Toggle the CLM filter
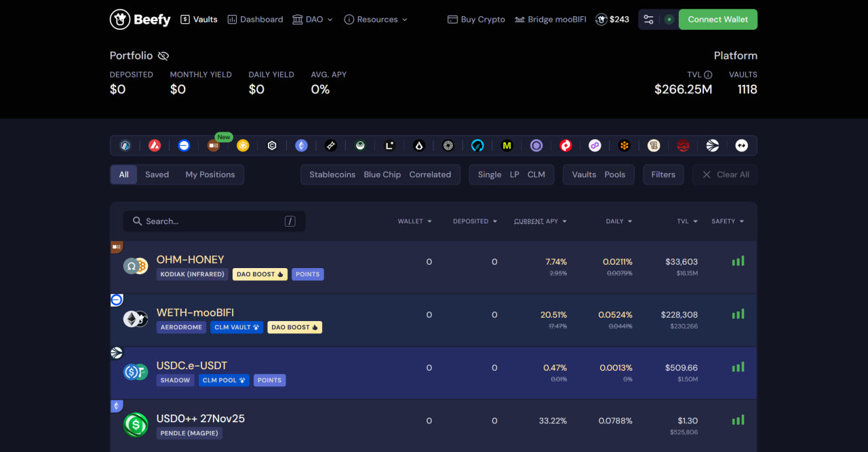This screenshot has height=452, width=868. [x=536, y=174]
